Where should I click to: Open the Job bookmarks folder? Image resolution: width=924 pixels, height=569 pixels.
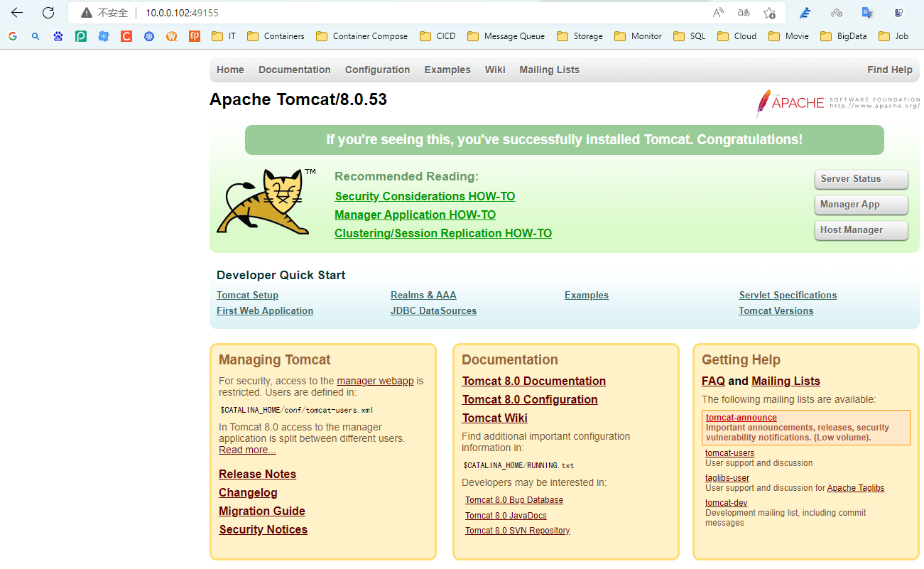pos(893,36)
